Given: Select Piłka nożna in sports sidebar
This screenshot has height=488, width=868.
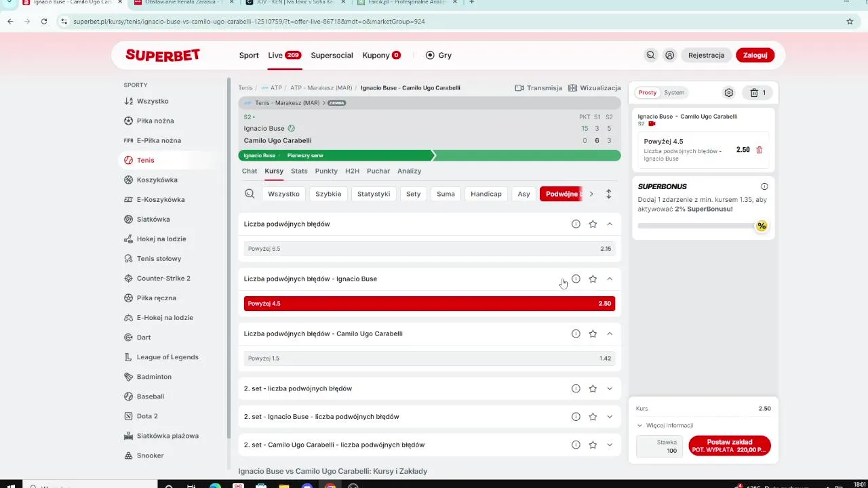Looking at the screenshot, I should pos(155,121).
